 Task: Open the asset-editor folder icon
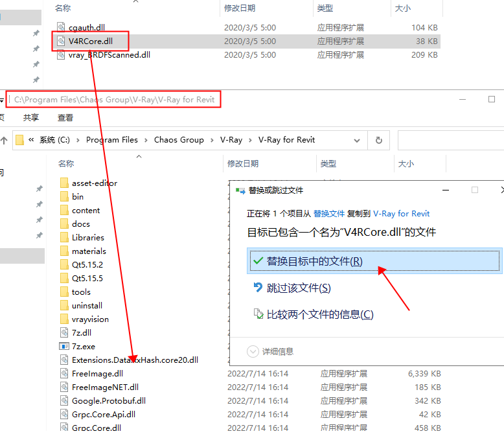(64, 183)
